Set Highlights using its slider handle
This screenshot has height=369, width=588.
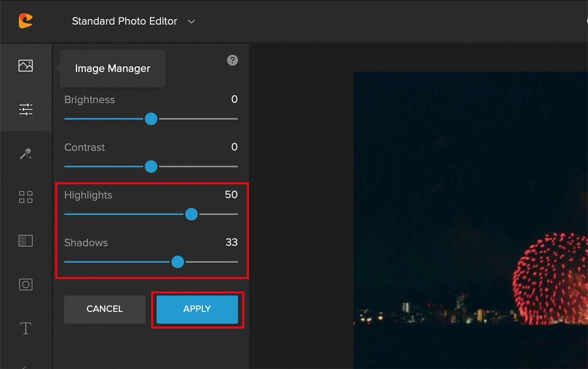(192, 214)
